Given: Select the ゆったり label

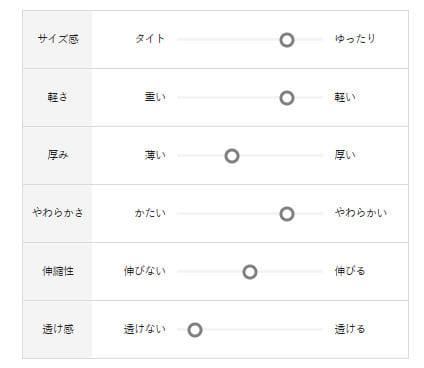Looking at the screenshot, I should click(x=355, y=39).
